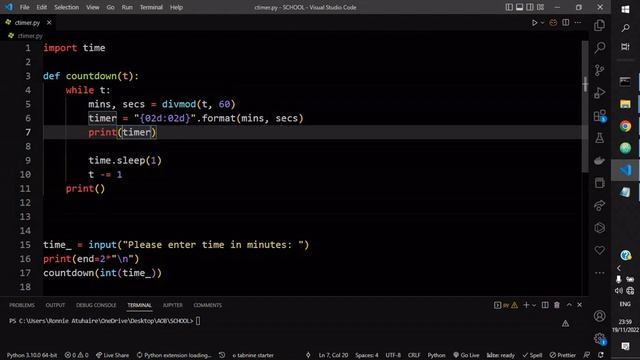Viewport: 640px width, 360px height.
Task: Toggle the secondary side bar layout
Action: coord(530,7)
